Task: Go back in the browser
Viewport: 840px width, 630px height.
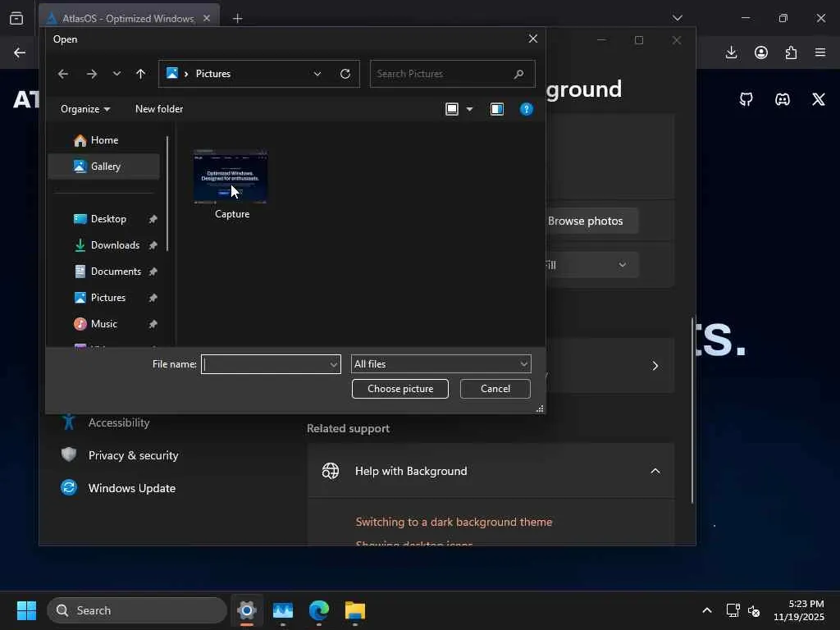Action: coord(20,52)
